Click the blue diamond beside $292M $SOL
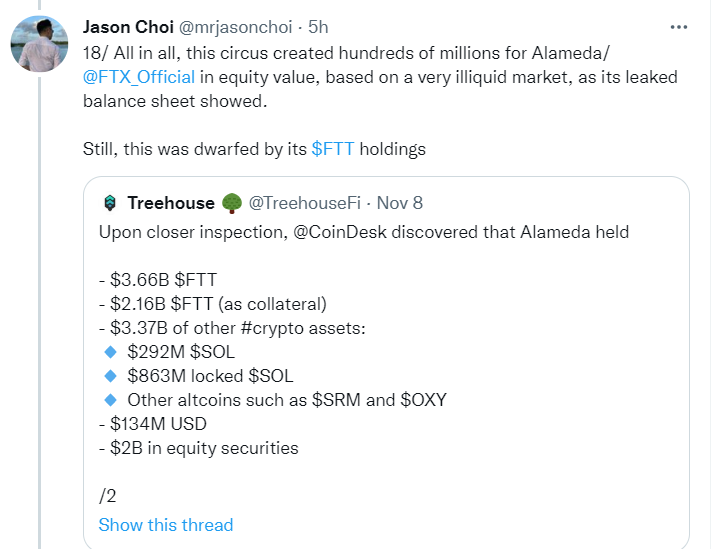 [110, 351]
